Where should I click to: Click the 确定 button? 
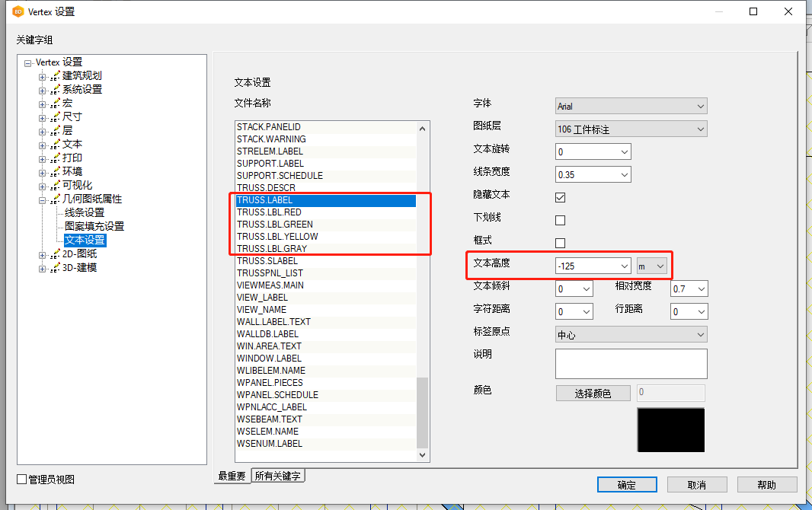pyautogui.click(x=627, y=485)
